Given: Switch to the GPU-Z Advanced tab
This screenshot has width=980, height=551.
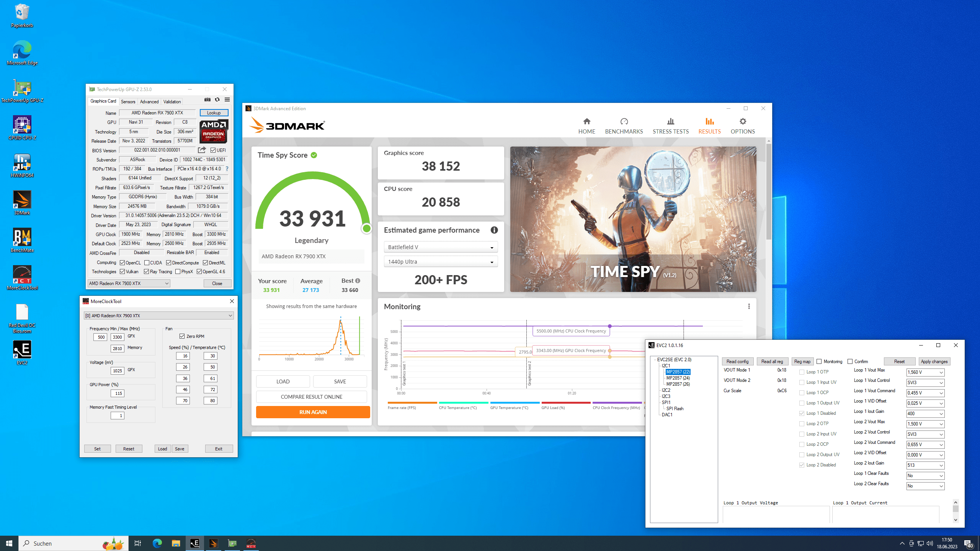Looking at the screenshot, I should click(149, 102).
